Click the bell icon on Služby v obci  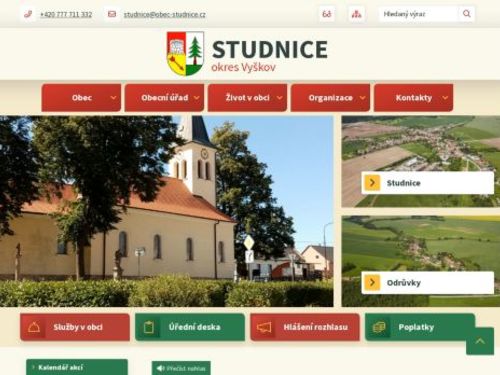(x=34, y=327)
